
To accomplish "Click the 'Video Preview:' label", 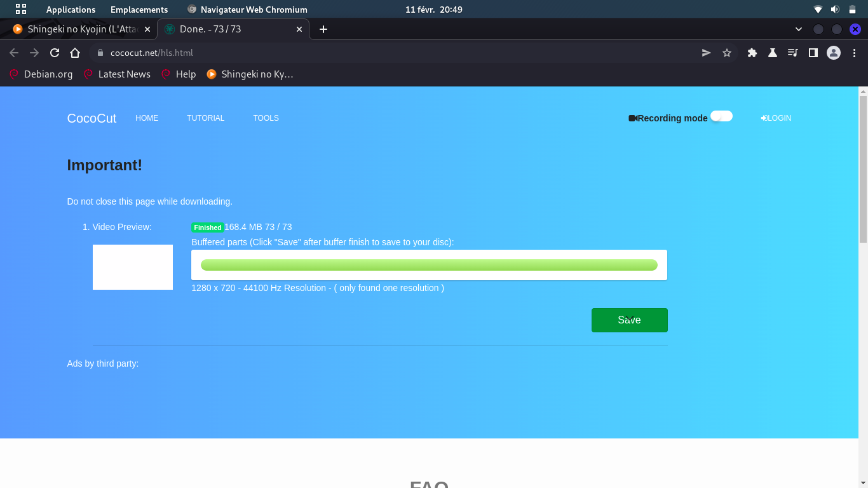I will click(x=122, y=227).
